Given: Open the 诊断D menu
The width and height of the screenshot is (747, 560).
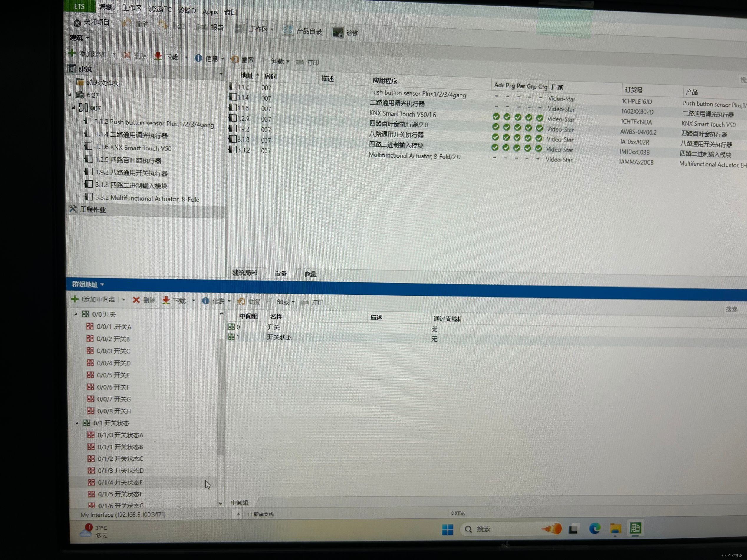Looking at the screenshot, I should [187, 11].
